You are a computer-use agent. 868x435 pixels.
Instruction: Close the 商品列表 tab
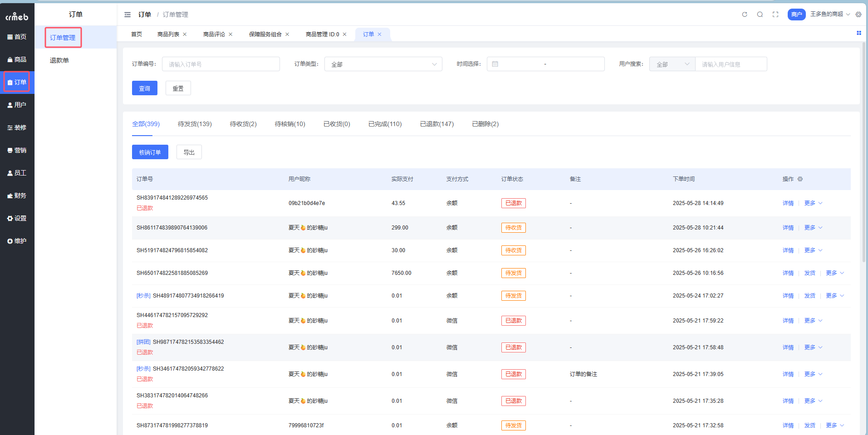click(x=185, y=34)
